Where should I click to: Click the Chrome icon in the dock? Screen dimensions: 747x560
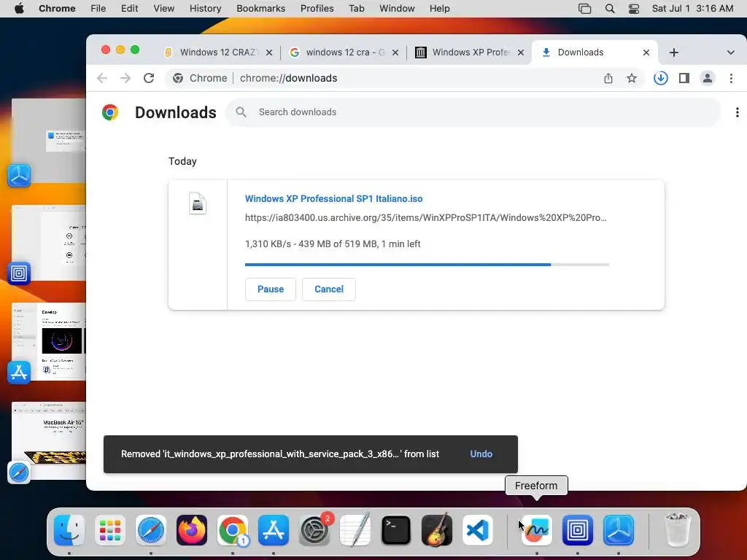(233, 530)
